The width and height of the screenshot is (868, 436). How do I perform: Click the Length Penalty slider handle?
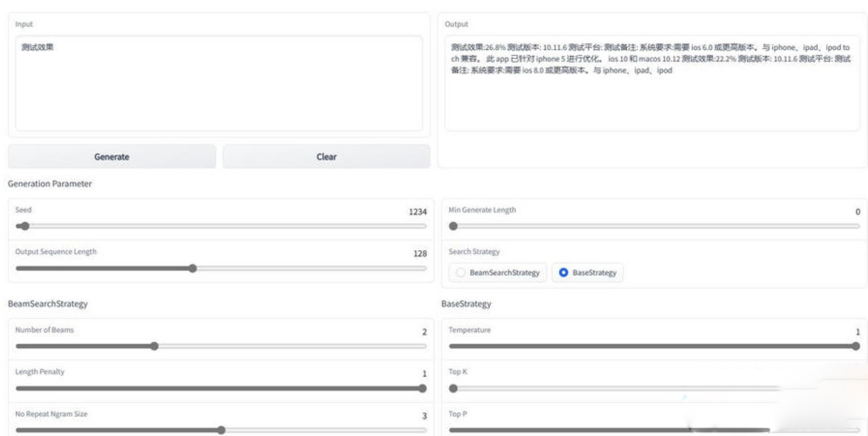(422, 388)
